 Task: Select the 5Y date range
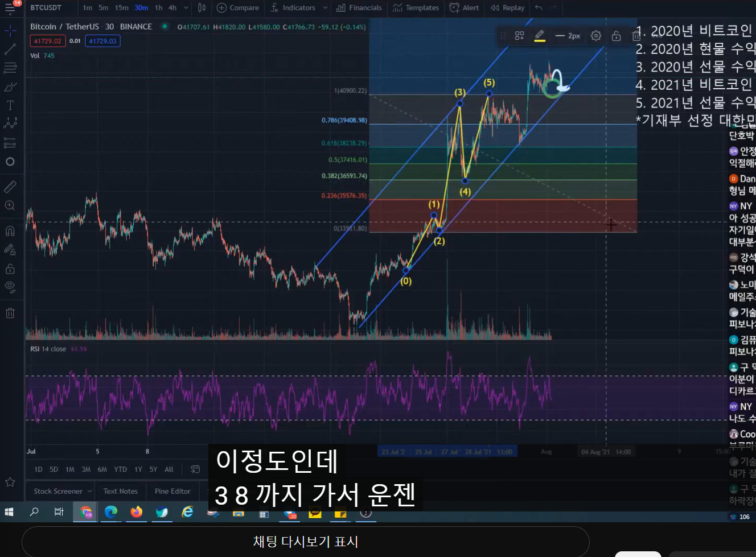[x=153, y=469]
